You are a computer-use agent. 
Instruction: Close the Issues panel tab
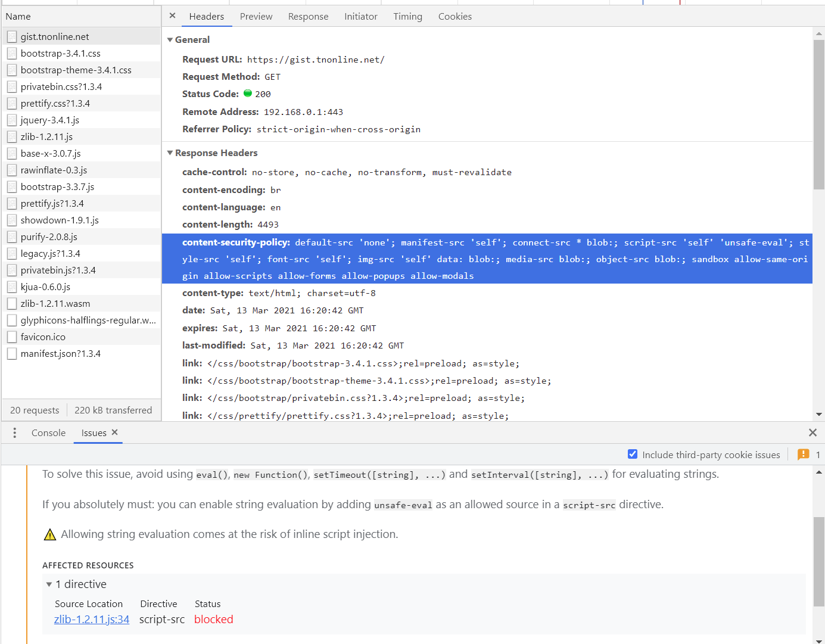pos(115,433)
